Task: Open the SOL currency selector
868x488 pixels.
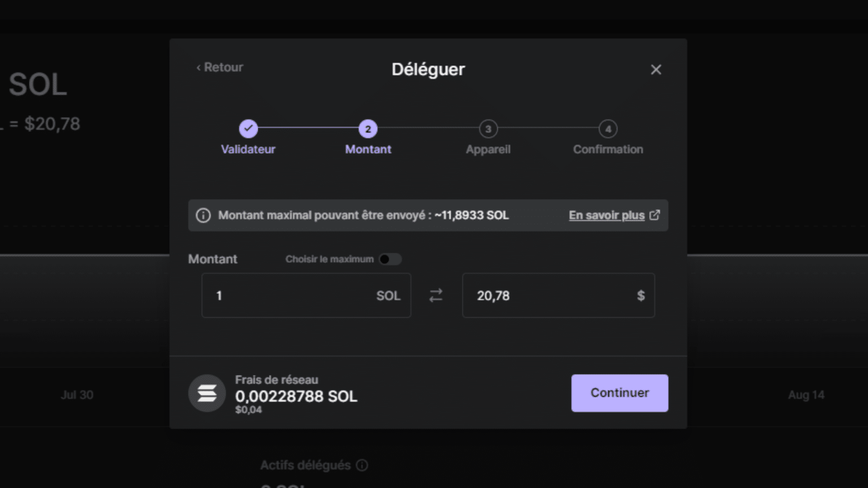Action: tap(388, 295)
